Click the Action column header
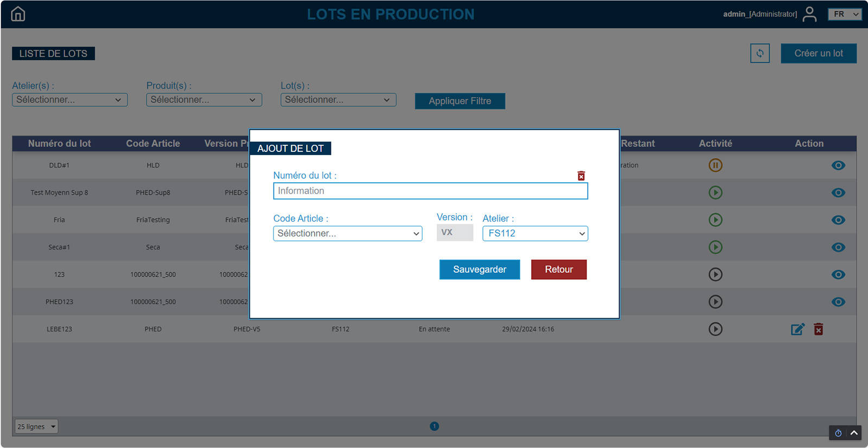This screenshot has height=448, width=868. [809, 144]
